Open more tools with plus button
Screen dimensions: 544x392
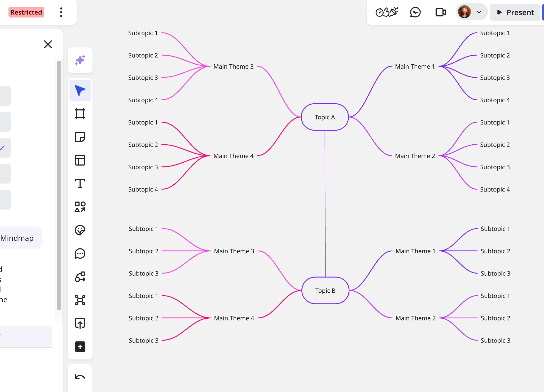pyautogui.click(x=80, y=347)
